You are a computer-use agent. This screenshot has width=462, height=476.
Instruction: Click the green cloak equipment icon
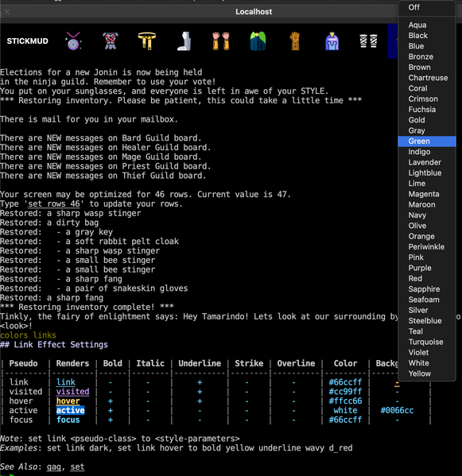click(258, 41)
